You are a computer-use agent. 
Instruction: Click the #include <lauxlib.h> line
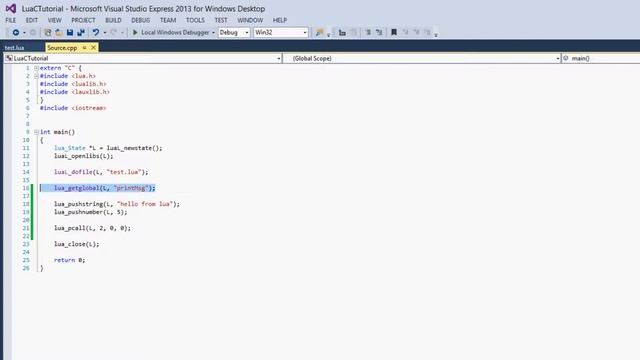(74, 92)
